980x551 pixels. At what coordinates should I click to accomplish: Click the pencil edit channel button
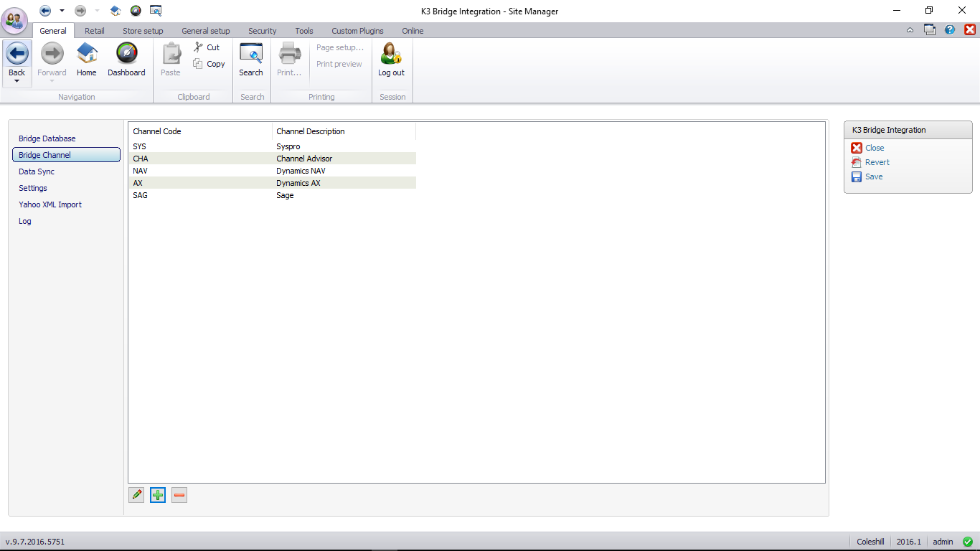pos(136,495)
